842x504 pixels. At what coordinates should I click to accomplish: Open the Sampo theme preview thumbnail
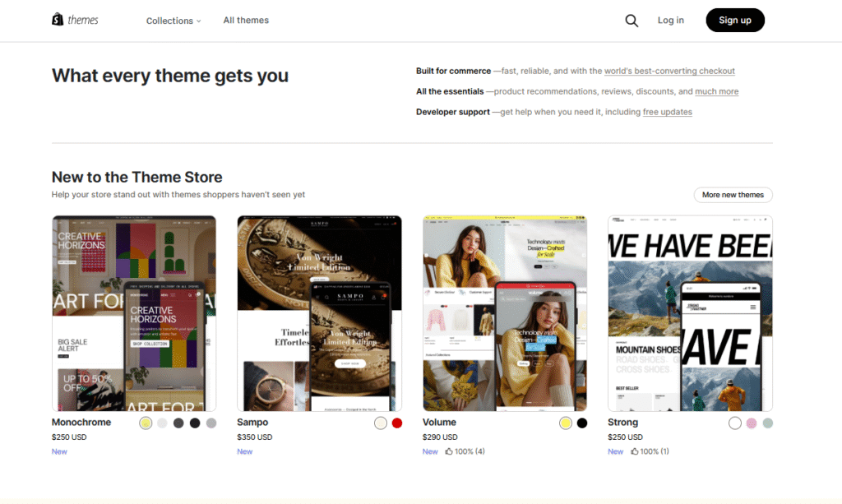click(320, 313)
